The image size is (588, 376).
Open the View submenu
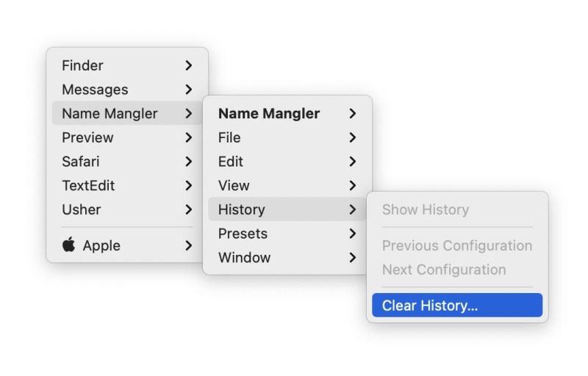287,185
